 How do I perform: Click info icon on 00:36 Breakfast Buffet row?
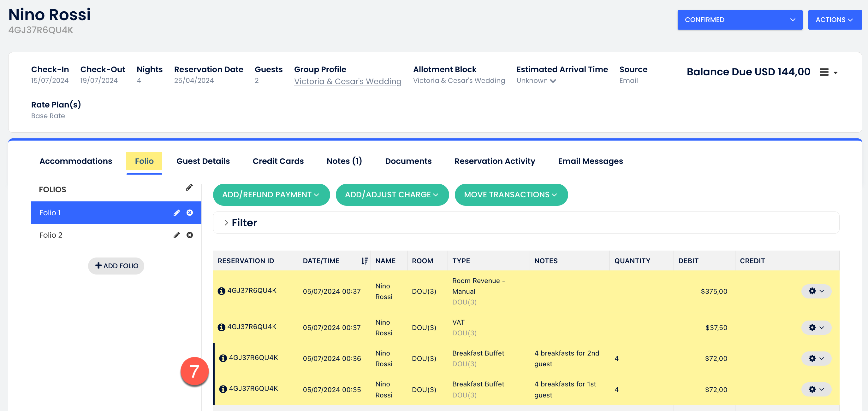point(223,358)
